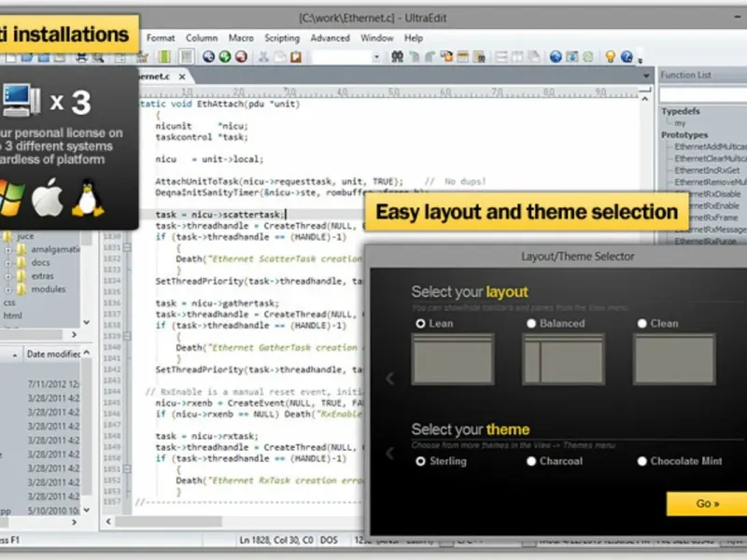Click the blue back arrow toolbar icon
This screenshot has height=560, width=747.
point(208,57)
